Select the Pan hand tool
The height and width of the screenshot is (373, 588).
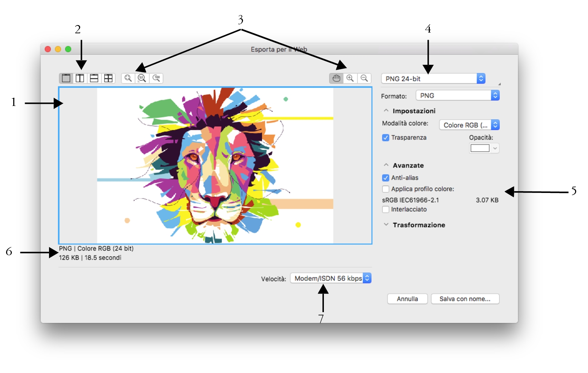coord(336,78)
